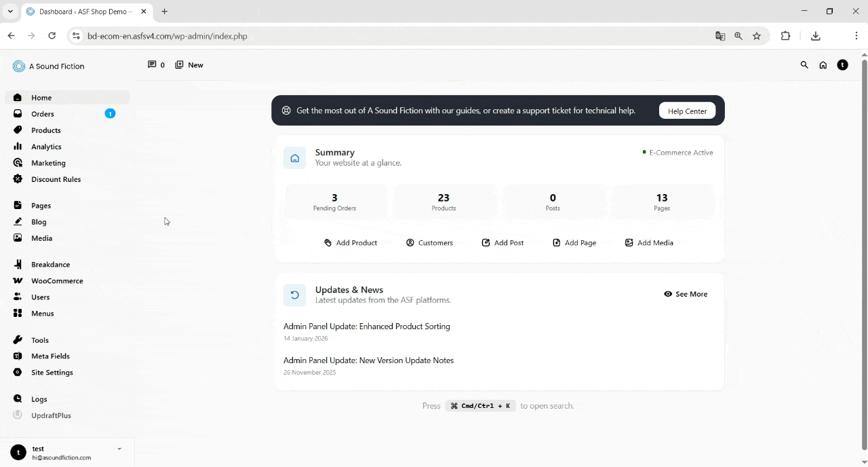Click the A Sound Fiction logo icon

click(x=18, y=66)
